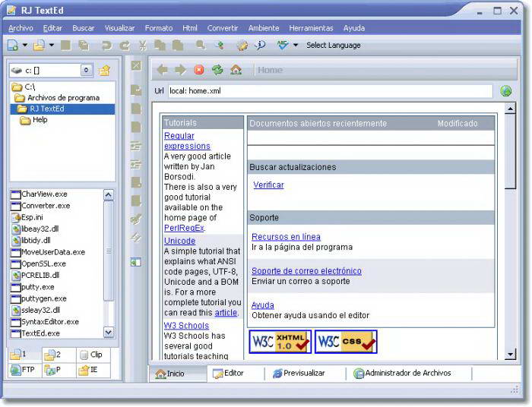
Task: Expand the Open file dropdown arrow
Action: (52, 45)
